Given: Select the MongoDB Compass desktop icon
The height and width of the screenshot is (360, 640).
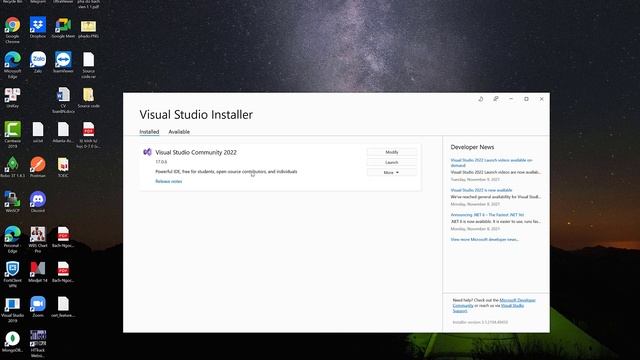Looking at the screenshot, I should (x=12, y=342).
